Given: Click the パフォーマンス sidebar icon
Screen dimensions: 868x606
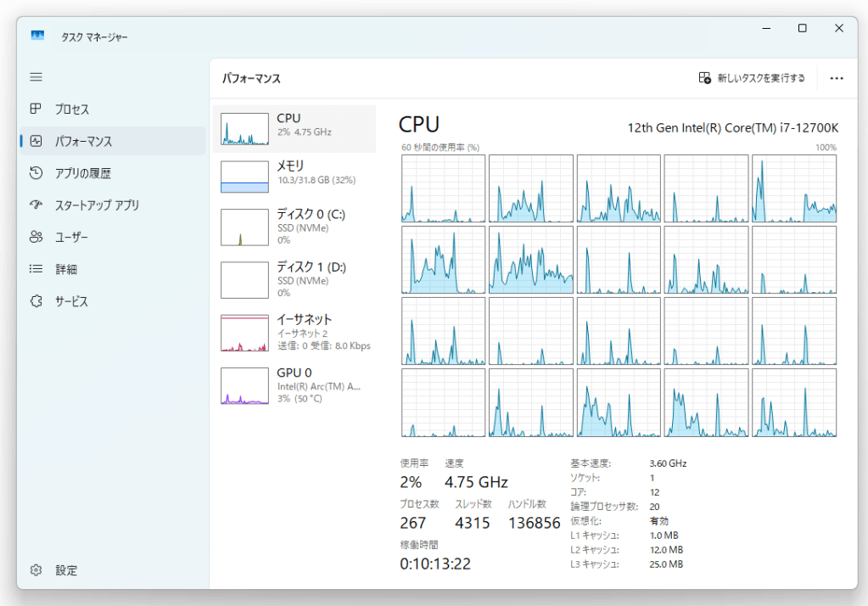Looking at the screenshot, I should click(x=36, y=141).
